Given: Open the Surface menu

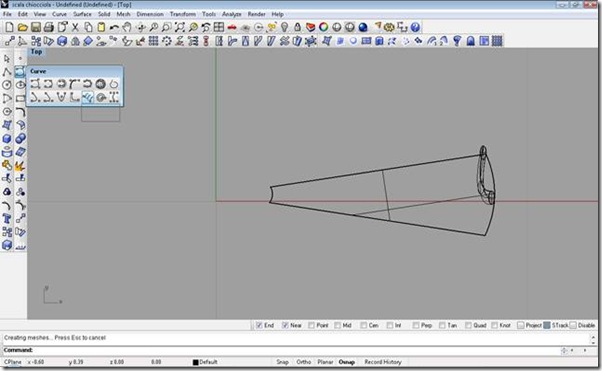Looking at the screenshot, I should pyautogui.click(x=82, y=14).
